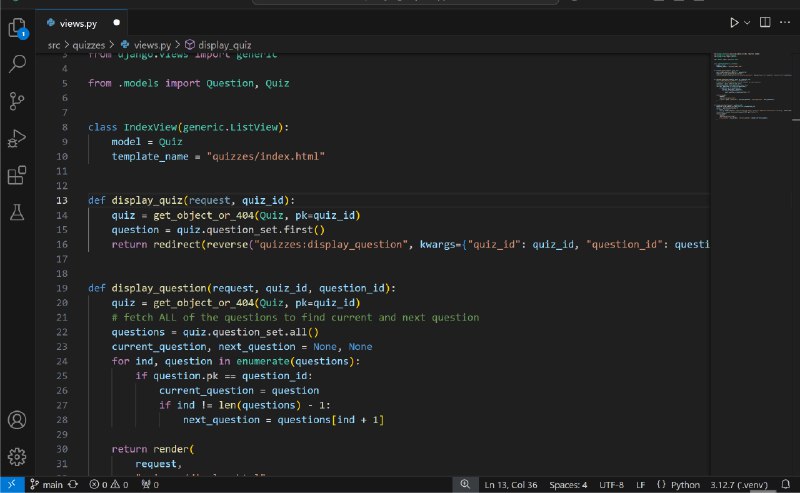Open the More Actions ellipsis menu
The width and height of the screenshot is (800, 493).
point(785,22)
